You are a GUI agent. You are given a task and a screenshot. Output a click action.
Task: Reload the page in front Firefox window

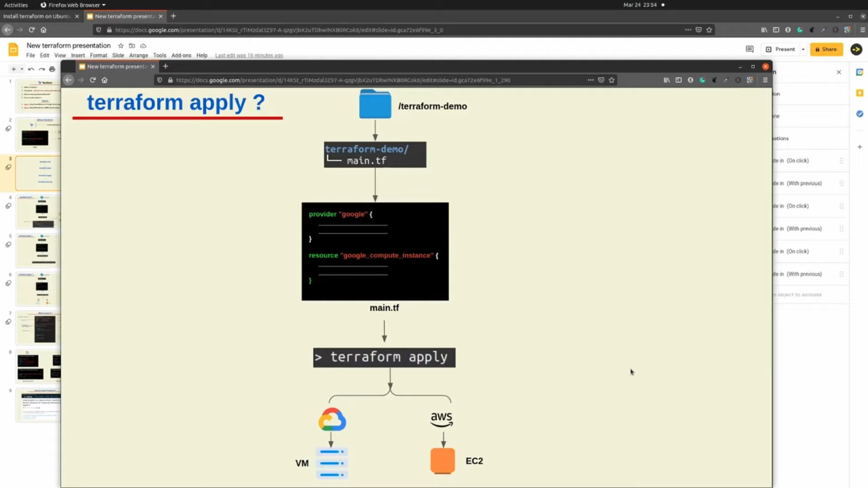93,80
